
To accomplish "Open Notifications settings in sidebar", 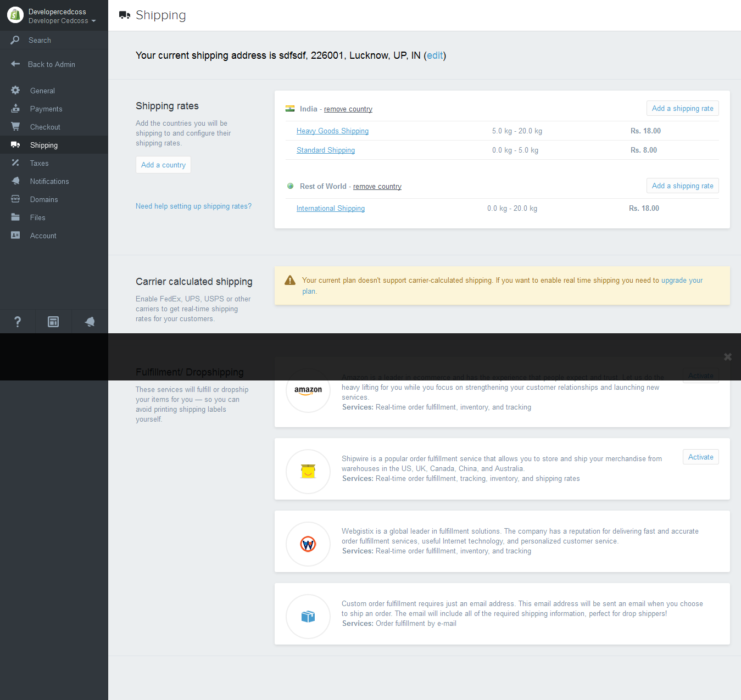I will point(49,181).
